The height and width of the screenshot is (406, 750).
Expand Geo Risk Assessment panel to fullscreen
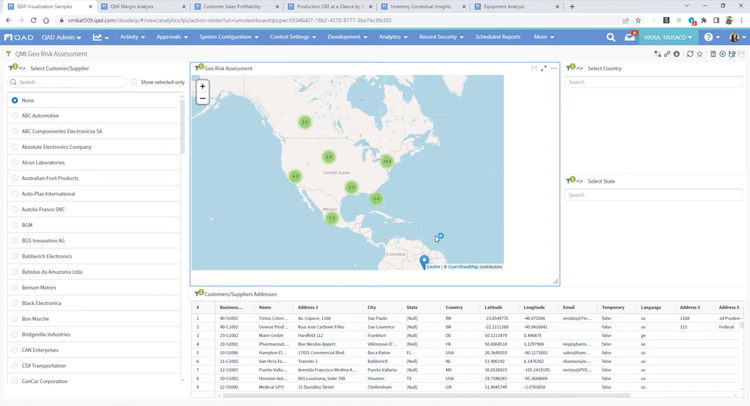click(544, 68)
